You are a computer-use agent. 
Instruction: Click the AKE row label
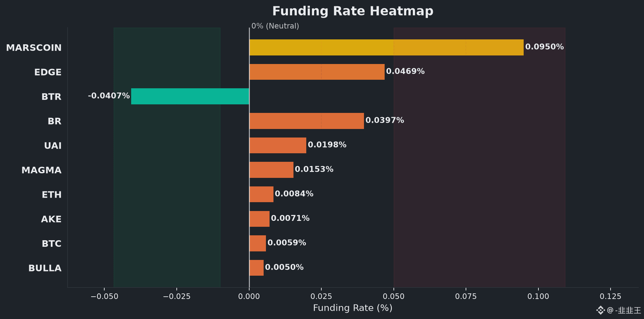[x=51, y=219]
